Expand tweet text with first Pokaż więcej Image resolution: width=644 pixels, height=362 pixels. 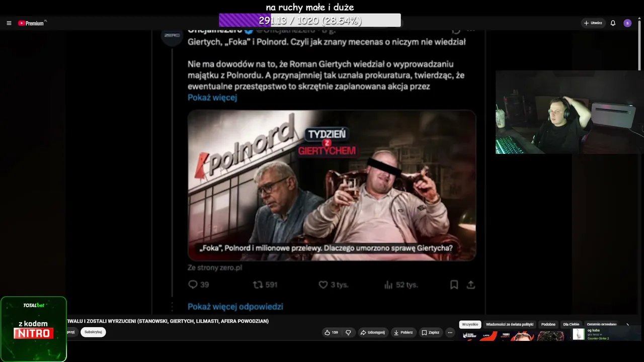[212, 98]
